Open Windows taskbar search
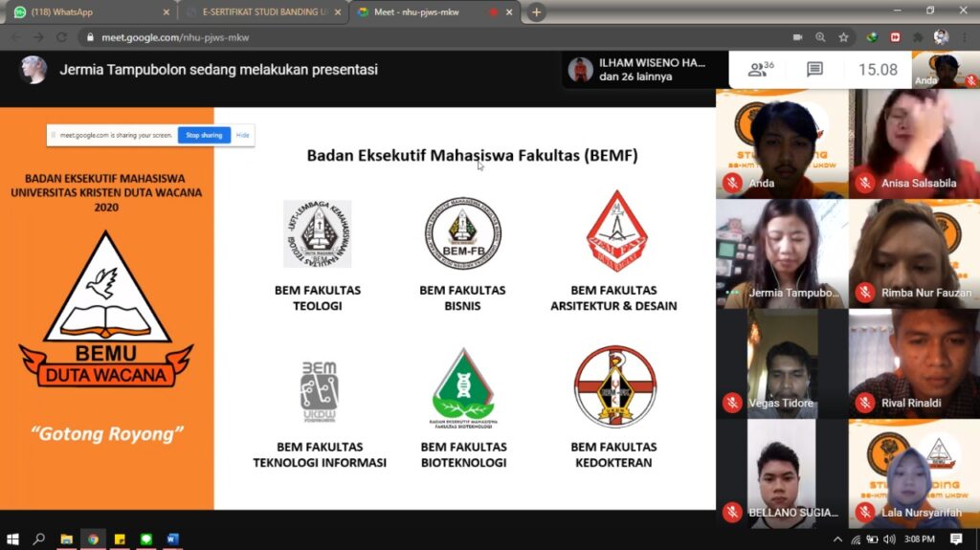Image resolution: width=980 pixels, height=550 pixels. tap(38, 539)
